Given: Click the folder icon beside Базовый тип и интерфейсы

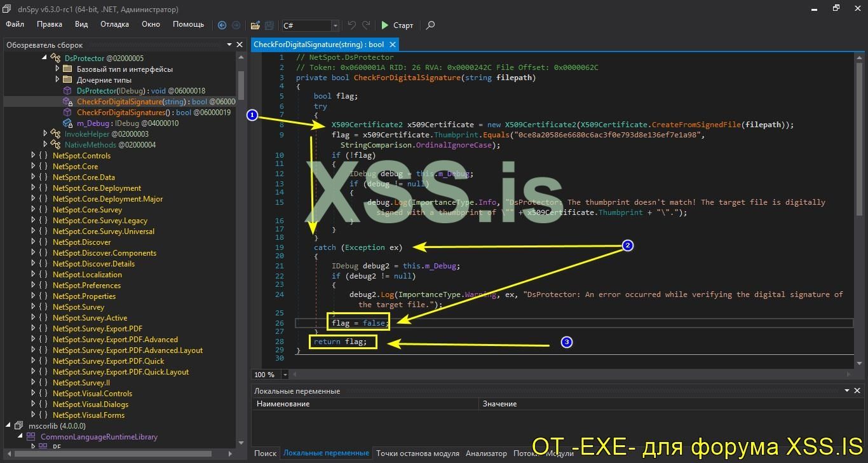Looking at the screenshot, I should pyautogui.click(x=68, y=69).
